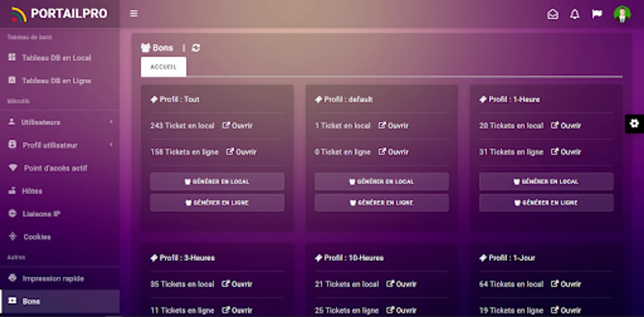Click the Tableau de bord section label
The width and height of the screenshot is (644, 317).
pos(30,37)
